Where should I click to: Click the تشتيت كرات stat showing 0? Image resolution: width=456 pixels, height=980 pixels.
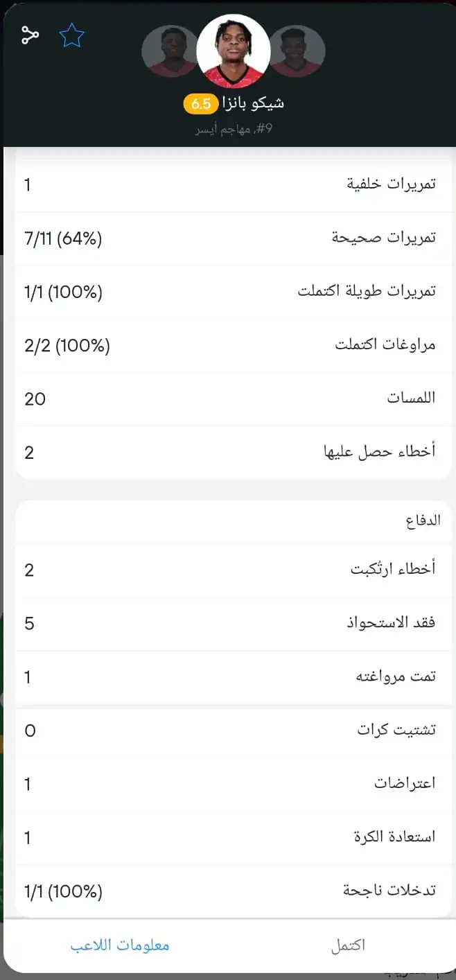tap(229, 729)
